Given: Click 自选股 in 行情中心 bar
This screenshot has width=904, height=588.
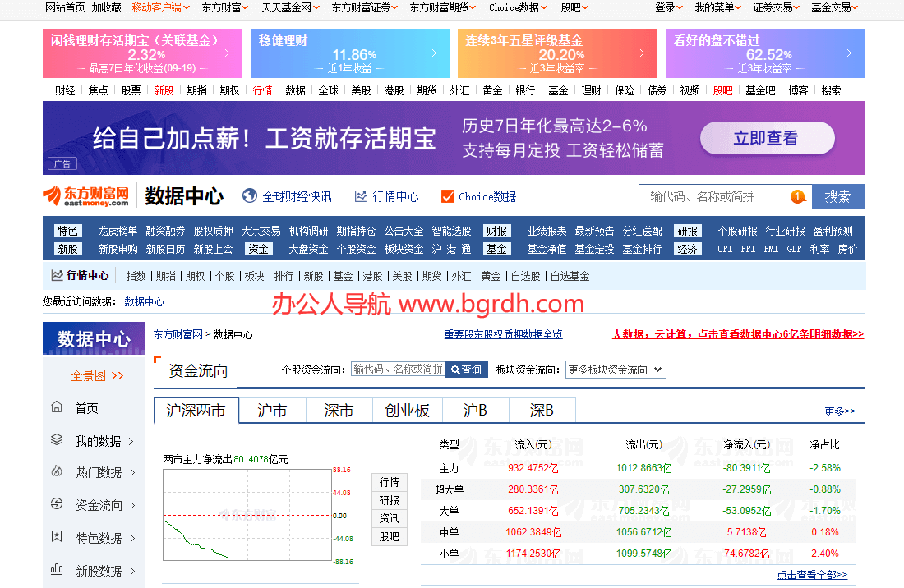Looking at the screenshot, I should (526, 276).
